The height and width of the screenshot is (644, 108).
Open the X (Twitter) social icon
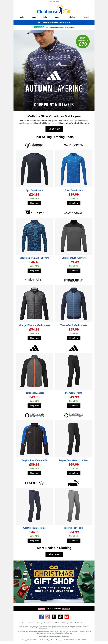coord(54,617)
